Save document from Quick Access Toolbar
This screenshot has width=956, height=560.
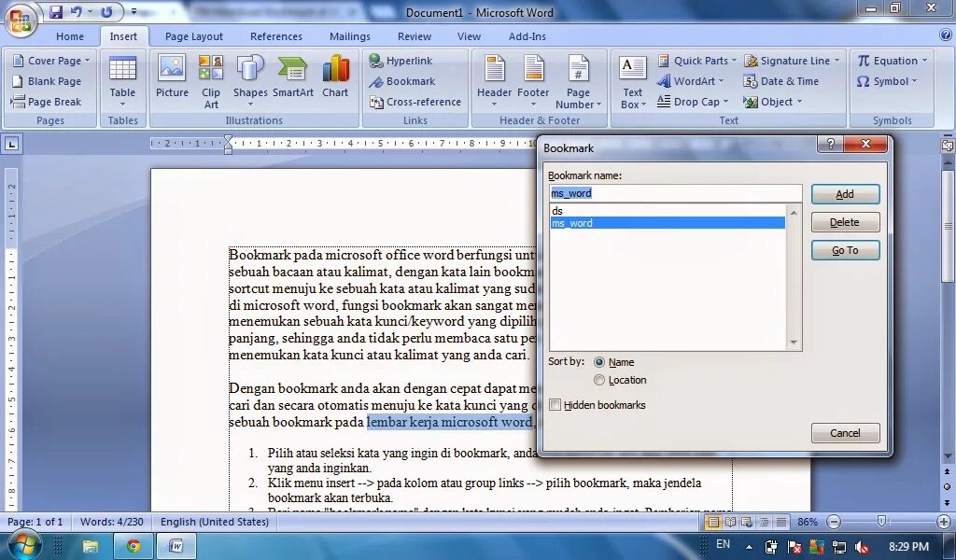[x=55, y=11]
